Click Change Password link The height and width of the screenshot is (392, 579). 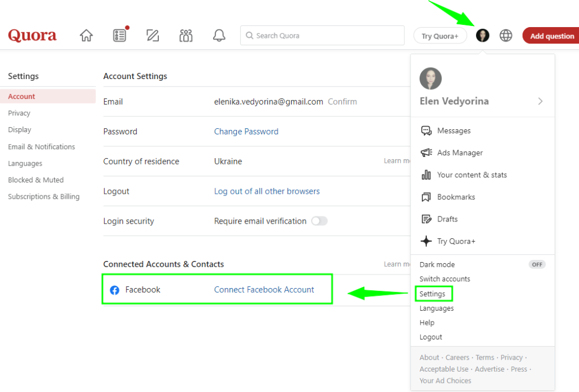point(246,132)
